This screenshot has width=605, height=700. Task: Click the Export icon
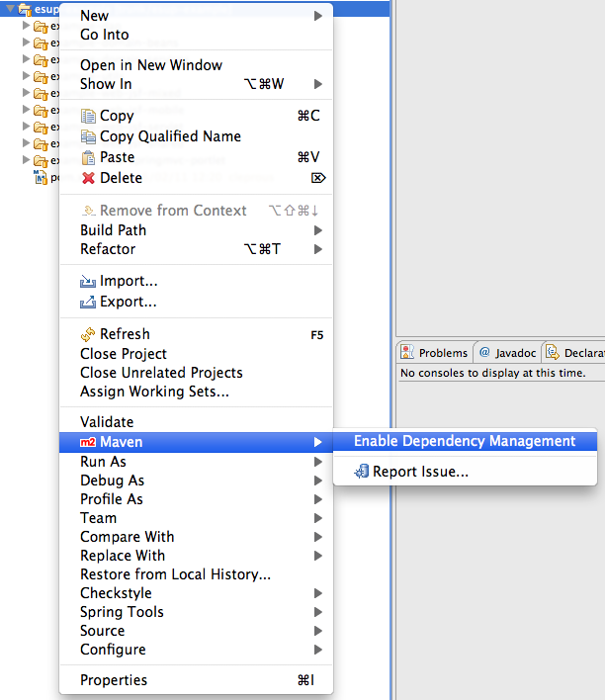coord(89,302)
